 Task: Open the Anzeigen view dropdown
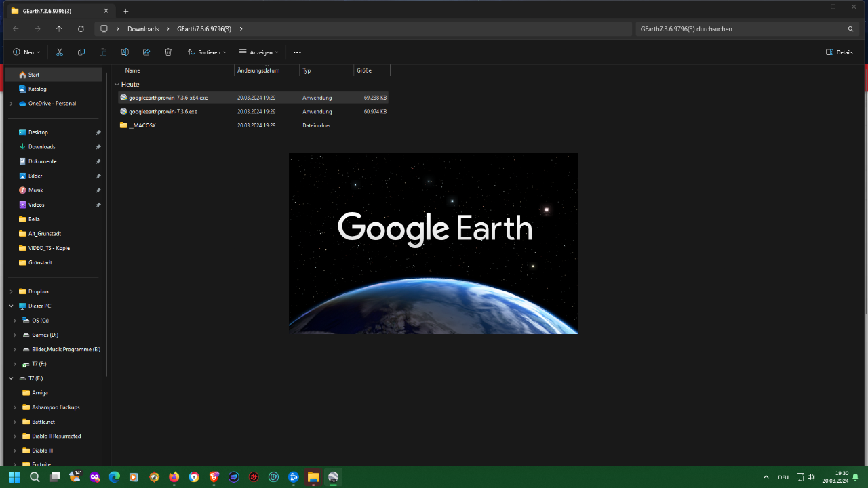pyautogui.click(x=259, y=52)
